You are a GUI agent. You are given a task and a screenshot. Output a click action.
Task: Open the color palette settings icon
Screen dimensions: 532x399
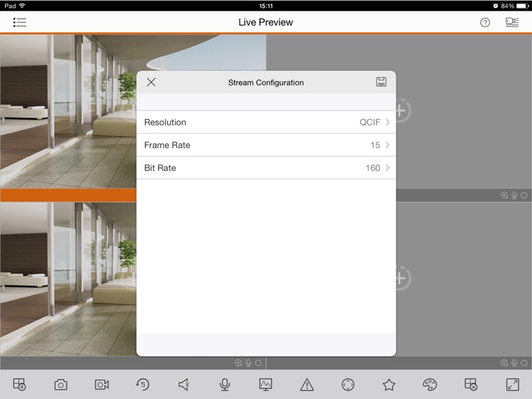[430, 385]
